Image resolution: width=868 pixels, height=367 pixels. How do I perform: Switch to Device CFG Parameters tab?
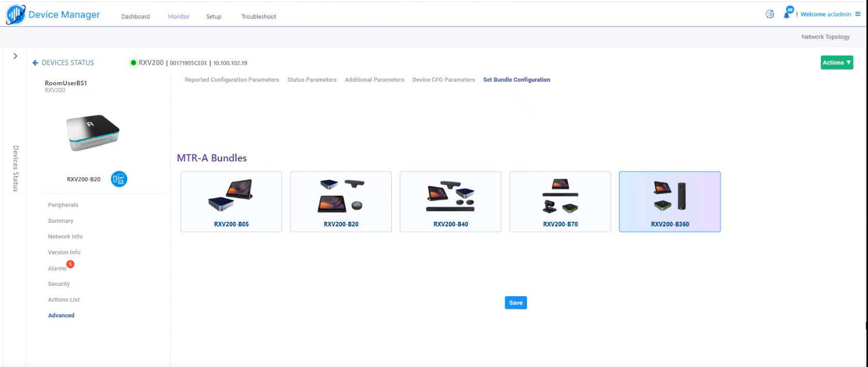(444, 80)
